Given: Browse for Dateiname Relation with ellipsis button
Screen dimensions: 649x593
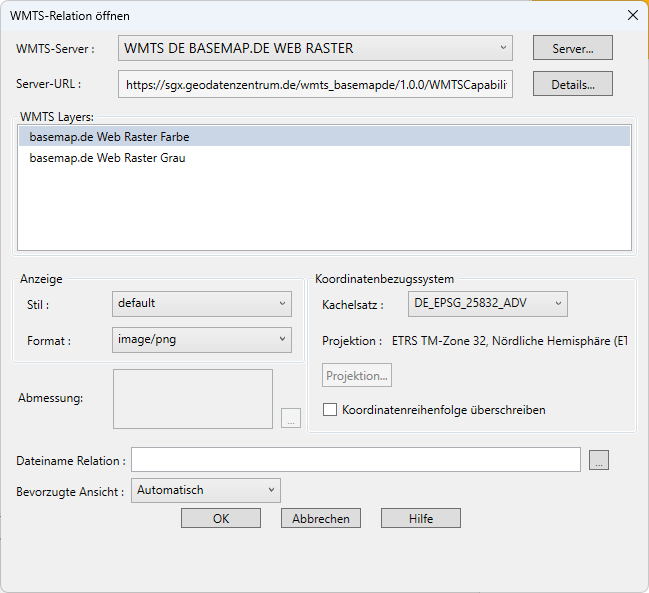Looking at the screenshot, I should 599,460.
